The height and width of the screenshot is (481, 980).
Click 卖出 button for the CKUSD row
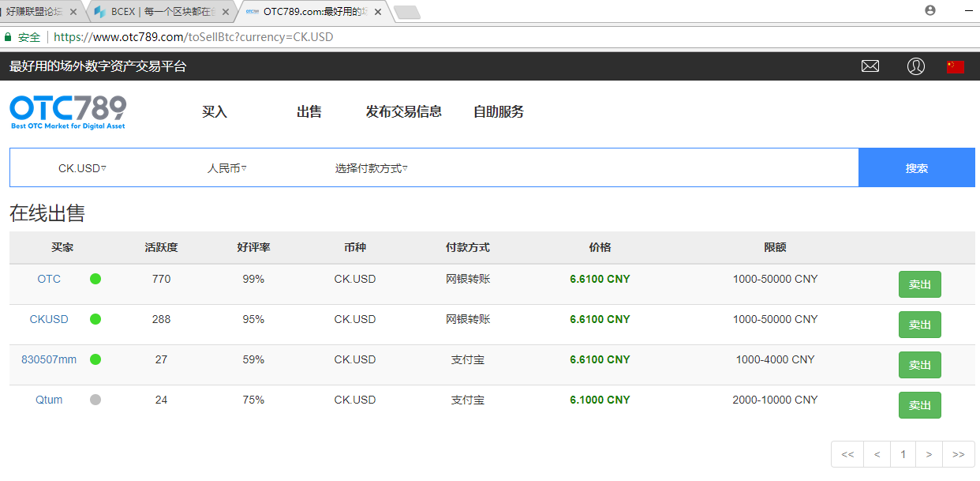tap(919, 325)
